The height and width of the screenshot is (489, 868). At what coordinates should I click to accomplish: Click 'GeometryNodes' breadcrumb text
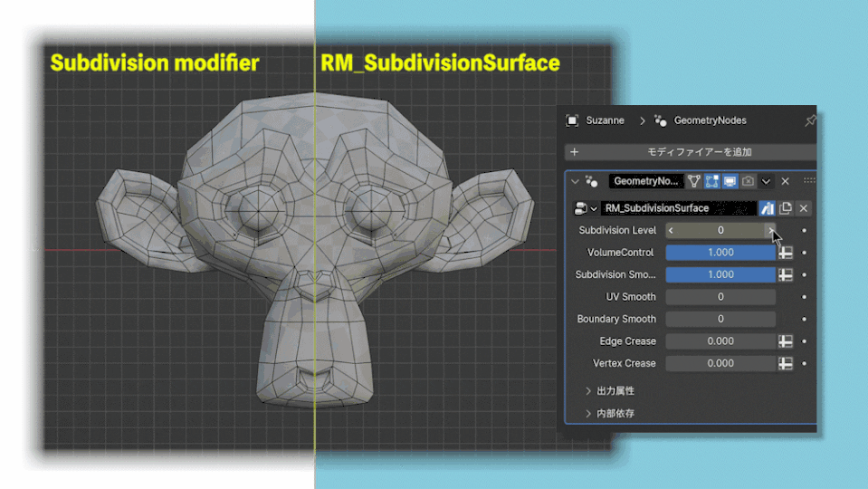click(x=710, y=120)
